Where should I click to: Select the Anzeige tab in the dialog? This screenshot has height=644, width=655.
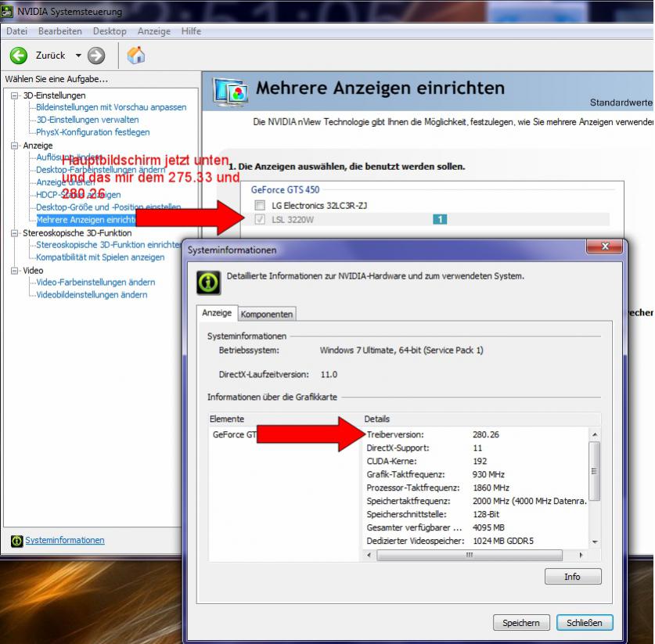pyautogui.click(x=217, y=313)
